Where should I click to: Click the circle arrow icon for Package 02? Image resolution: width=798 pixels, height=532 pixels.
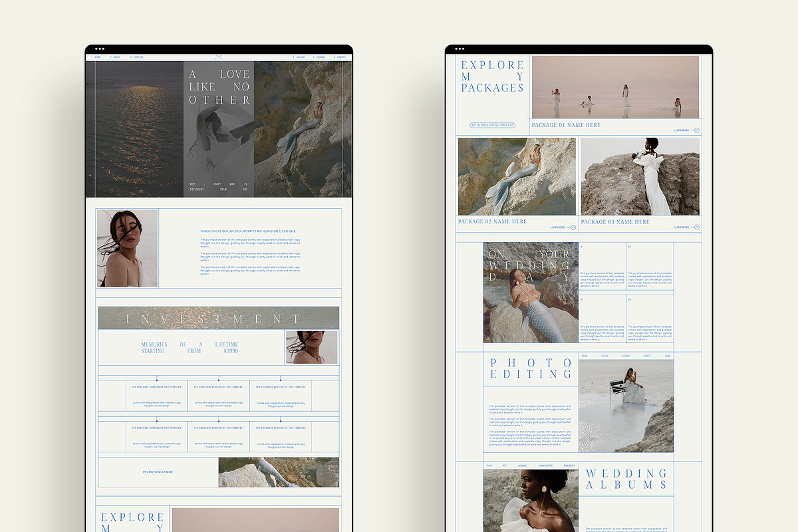click(573, 227)
